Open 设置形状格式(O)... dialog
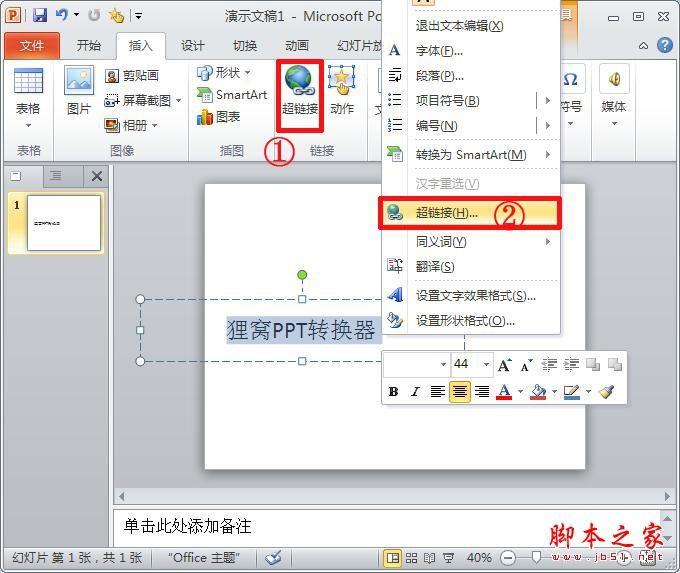 (x=471, y=321)
